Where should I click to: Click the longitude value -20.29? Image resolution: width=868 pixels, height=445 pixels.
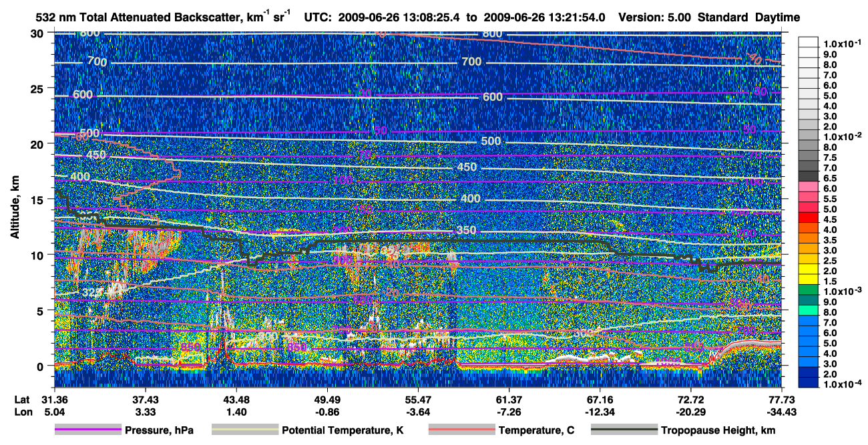690,412
